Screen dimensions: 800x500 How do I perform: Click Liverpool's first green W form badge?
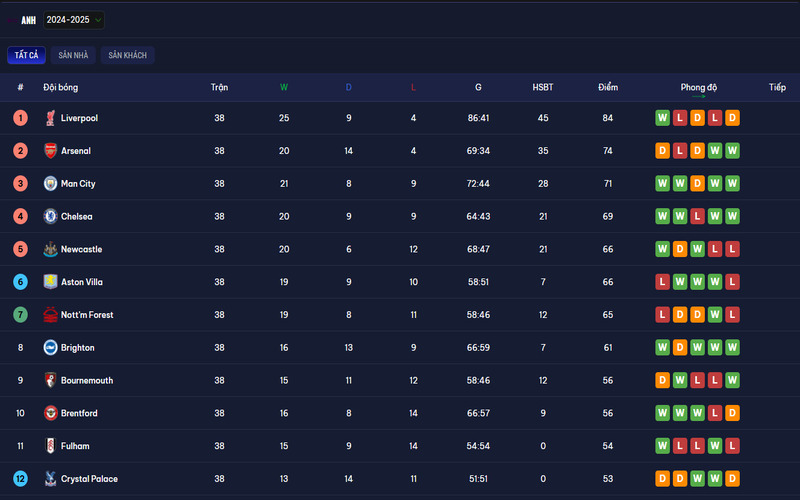[x=662, y=118]
